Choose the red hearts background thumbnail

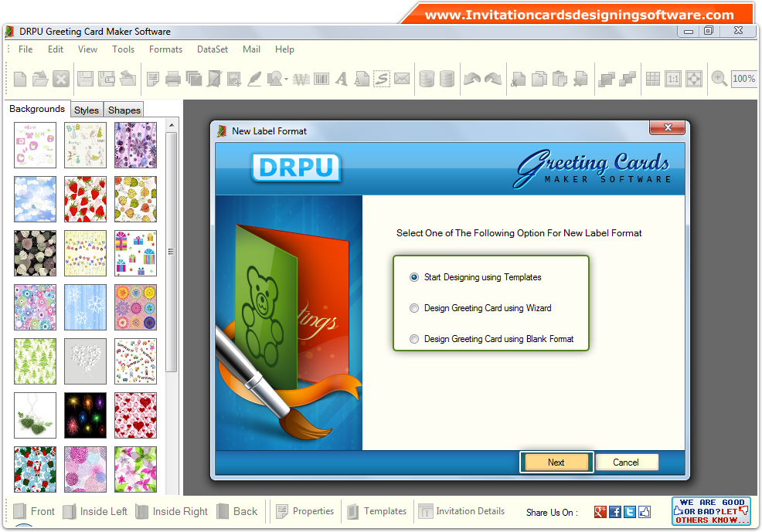click(x=135, y=415)
